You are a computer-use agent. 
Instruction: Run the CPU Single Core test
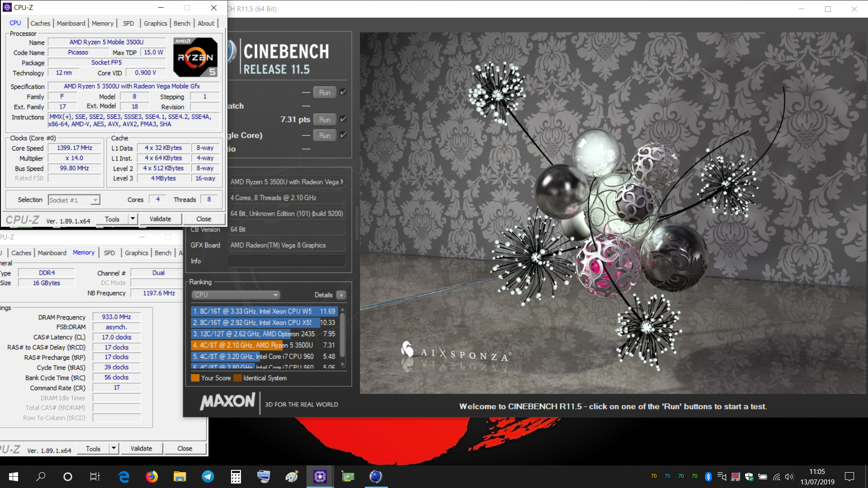pos(325,136)
